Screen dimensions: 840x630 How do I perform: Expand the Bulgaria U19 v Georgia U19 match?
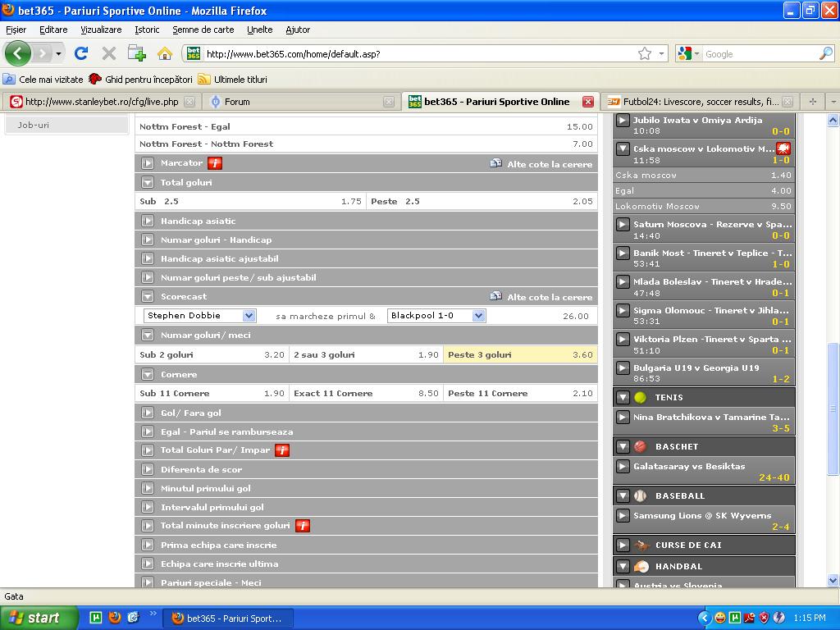(622, 368)
